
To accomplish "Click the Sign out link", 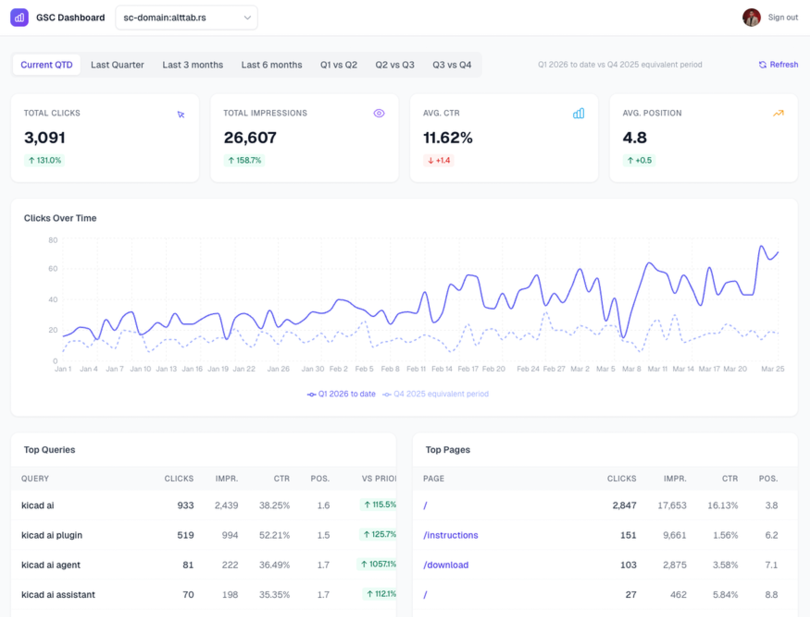I will coord(783,17).
